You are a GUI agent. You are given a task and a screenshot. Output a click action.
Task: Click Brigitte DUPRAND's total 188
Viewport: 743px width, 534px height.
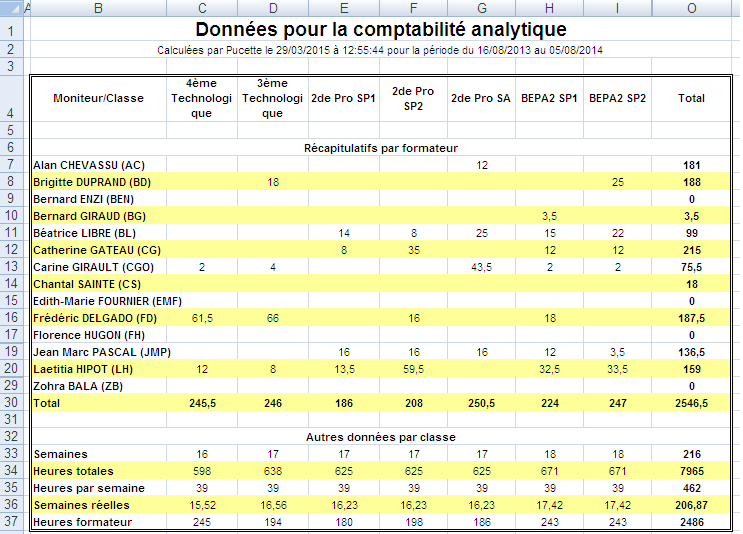[691, 182]
